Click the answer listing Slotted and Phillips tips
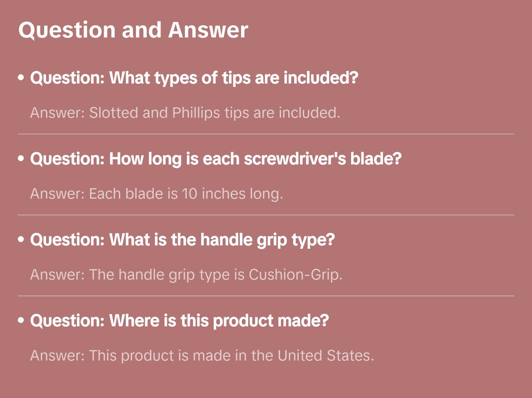 click(x=185, y=113)
